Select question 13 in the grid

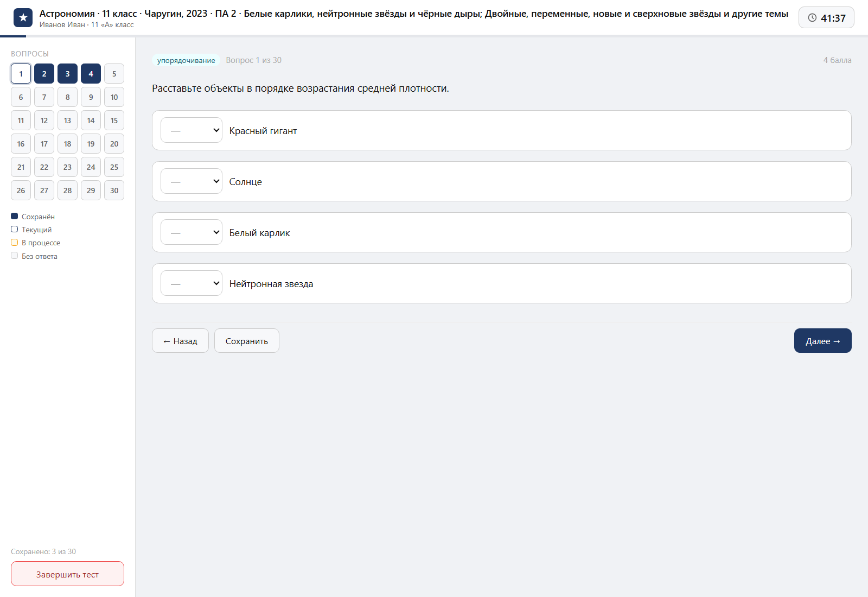[67, 120]
